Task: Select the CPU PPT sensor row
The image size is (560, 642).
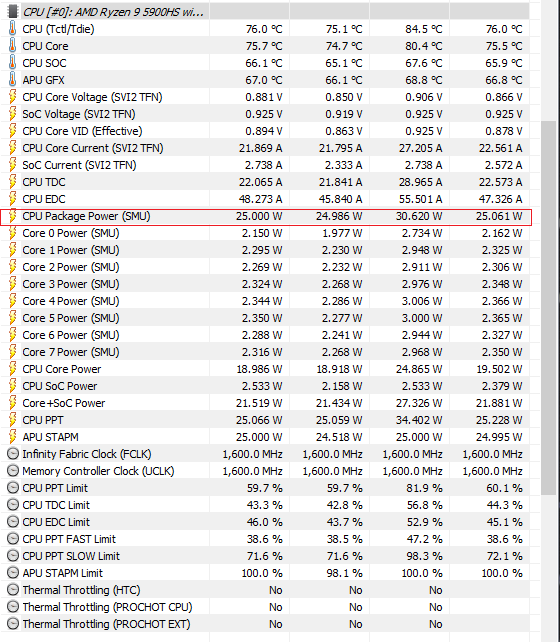Action: (265, 420)
